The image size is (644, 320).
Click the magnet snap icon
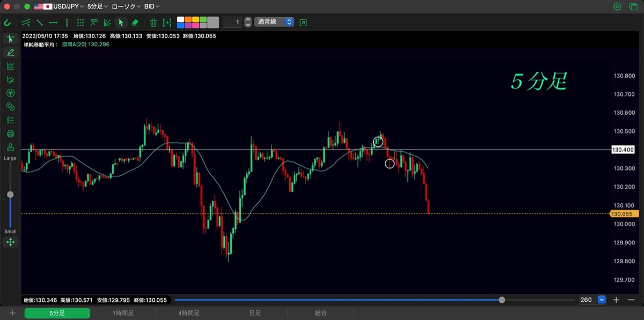(8, 23)
